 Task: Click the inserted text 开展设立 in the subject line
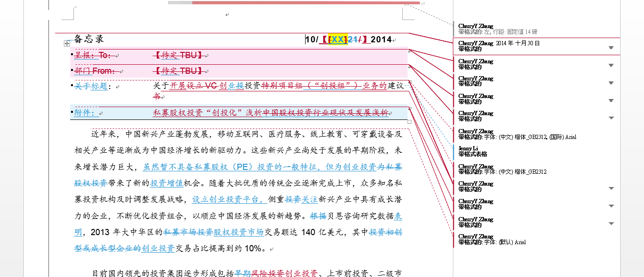pyautogui.click(x=187, y=86)
